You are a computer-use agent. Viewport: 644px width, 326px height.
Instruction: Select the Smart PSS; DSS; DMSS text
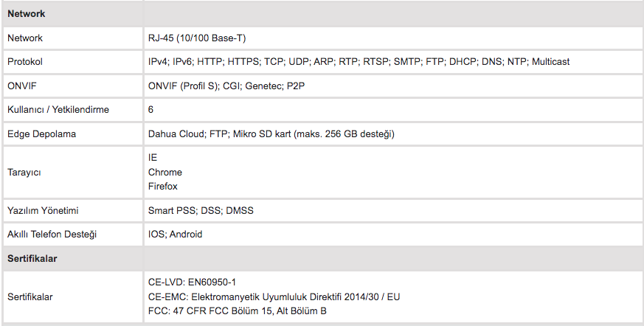(x=201, y=211)
